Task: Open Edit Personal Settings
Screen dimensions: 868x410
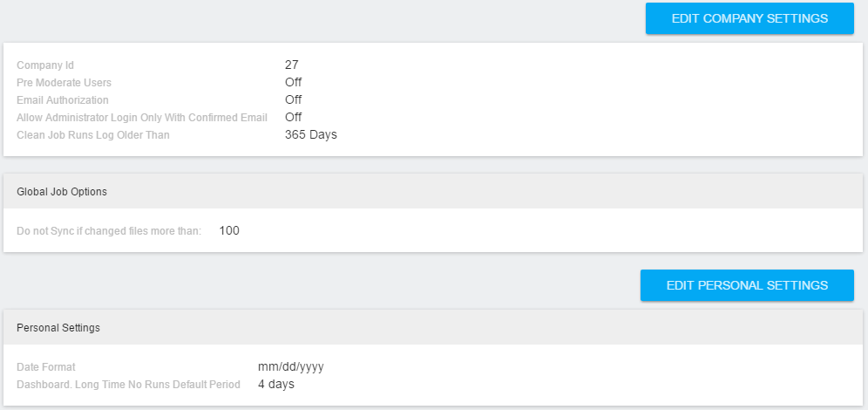Action: click(x=747, y=285)
